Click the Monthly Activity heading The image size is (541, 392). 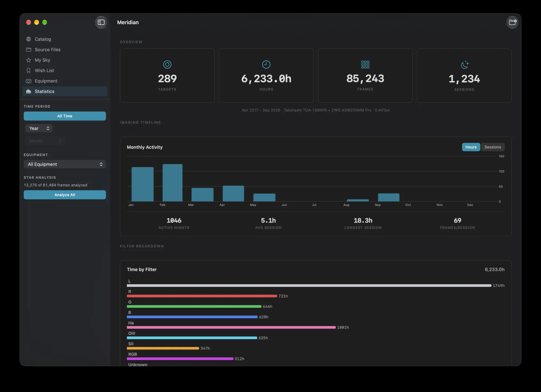click(x=145, y=147)
